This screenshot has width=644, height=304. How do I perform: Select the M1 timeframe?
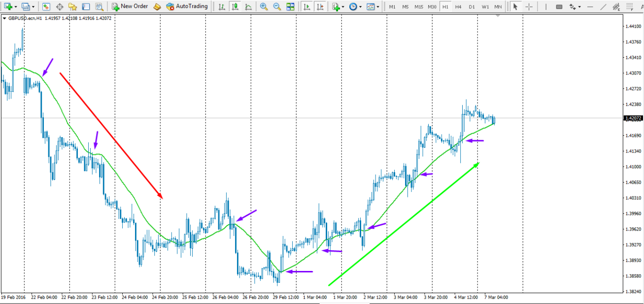tap(392, 7)
